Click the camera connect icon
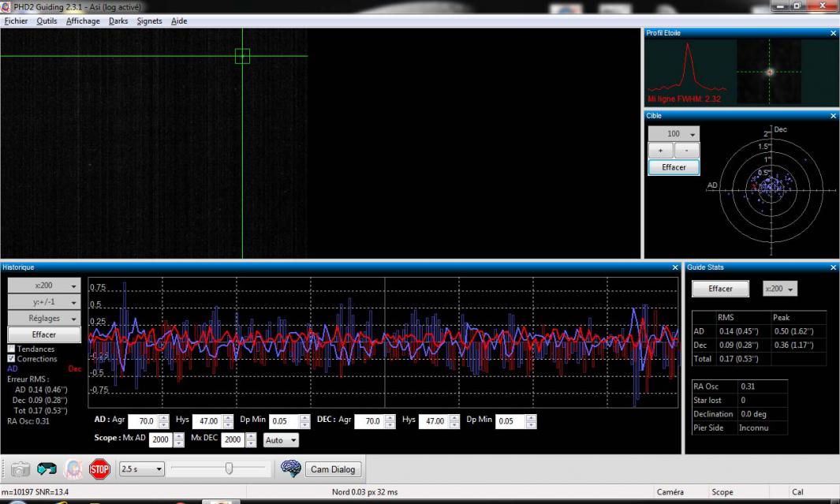This screenshot has width=840, height=504. (x=21, y=469)
